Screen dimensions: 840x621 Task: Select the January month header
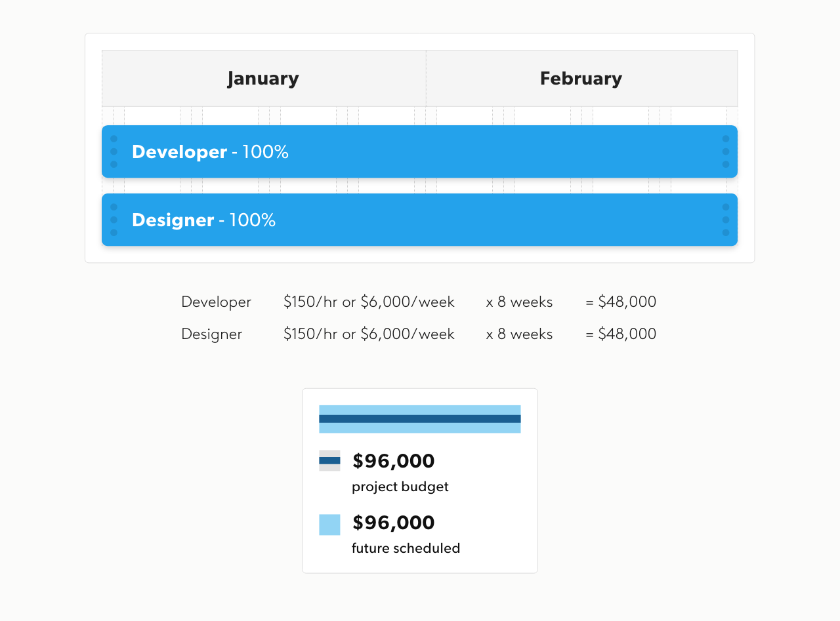pos(263,79)
